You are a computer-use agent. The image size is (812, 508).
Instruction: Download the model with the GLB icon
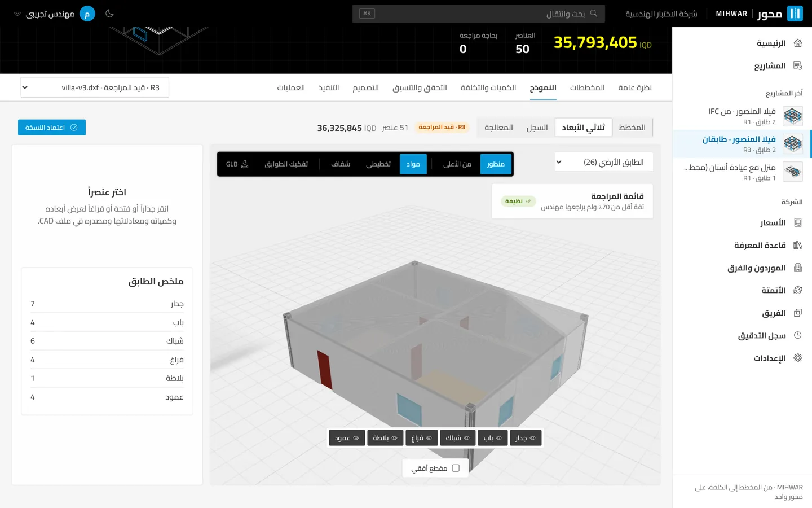tap(245, 164)
